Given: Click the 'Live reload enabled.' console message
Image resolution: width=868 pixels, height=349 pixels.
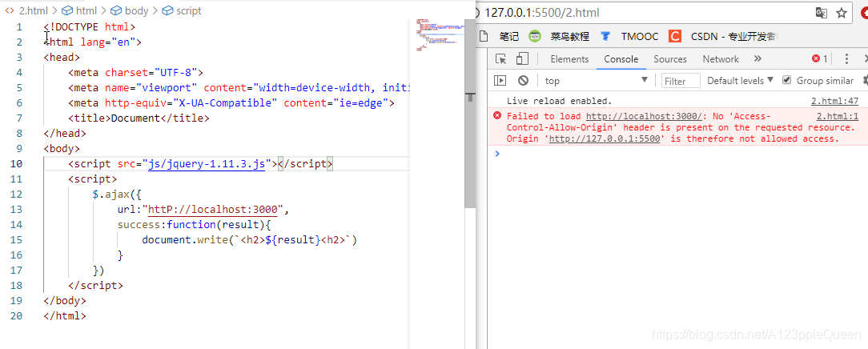Looking at the screenshot, I should tap(559, 101).
